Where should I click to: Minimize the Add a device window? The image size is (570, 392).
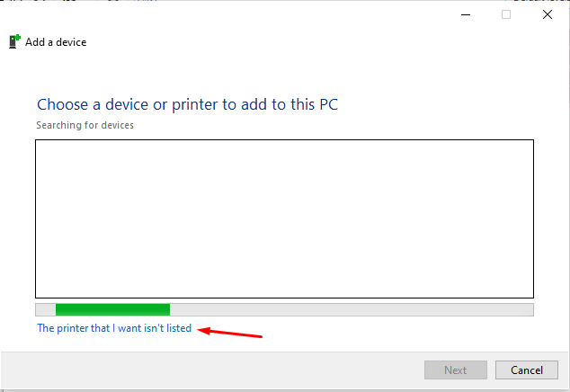coord(466,14)
